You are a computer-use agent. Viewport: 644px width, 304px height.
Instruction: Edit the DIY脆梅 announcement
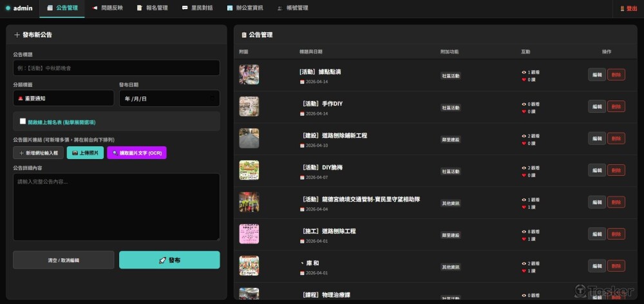[597, 170]
